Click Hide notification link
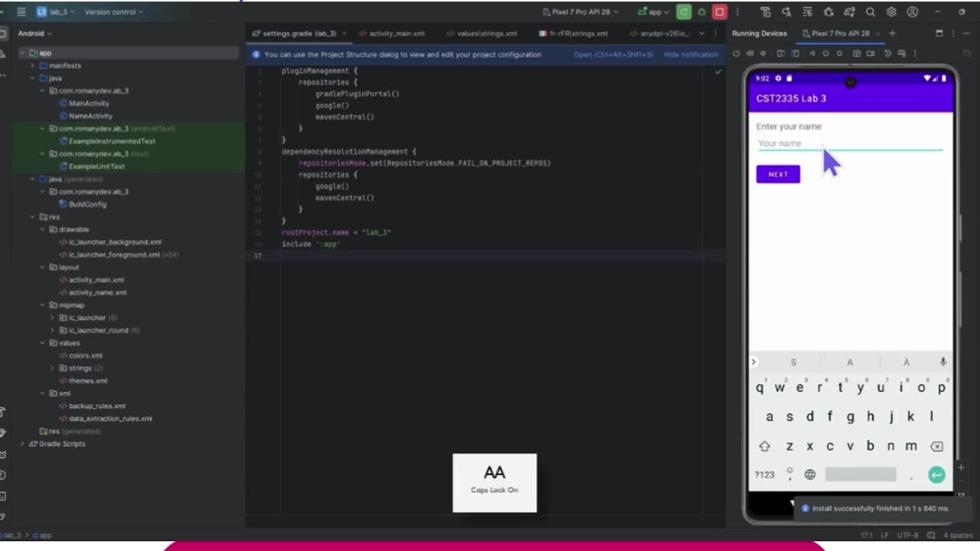The width and height of the screenshot is (980, 551). [691, 54]
